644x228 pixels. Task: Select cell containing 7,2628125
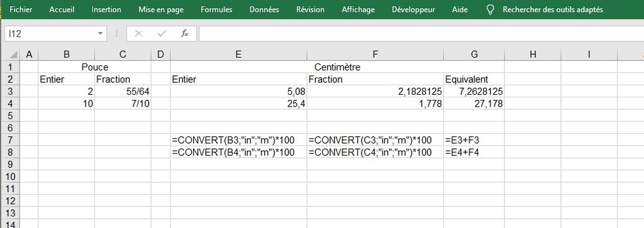pyautogui.click(x=474, y=91)
